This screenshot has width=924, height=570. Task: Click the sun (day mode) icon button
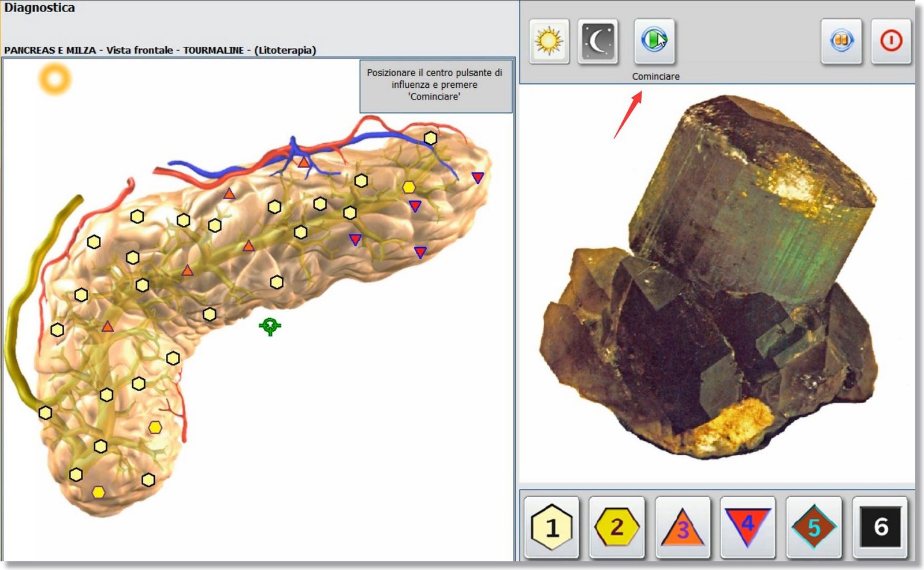549,41
